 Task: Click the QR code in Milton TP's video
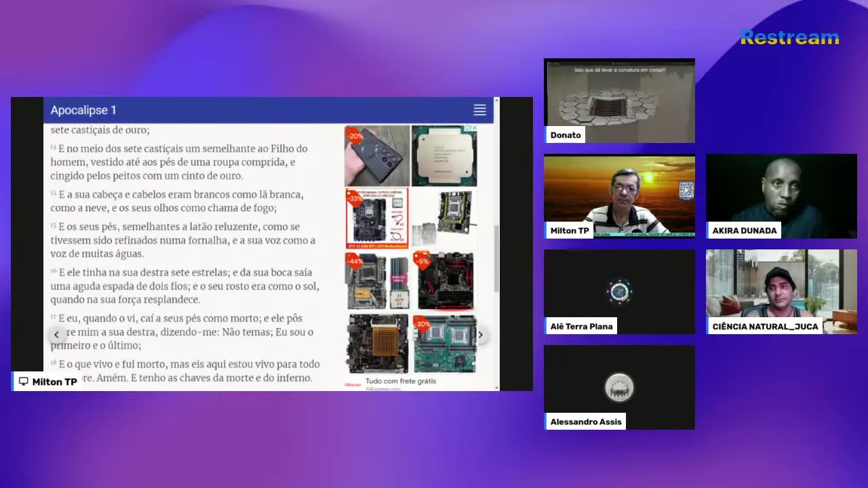[686, 189]
